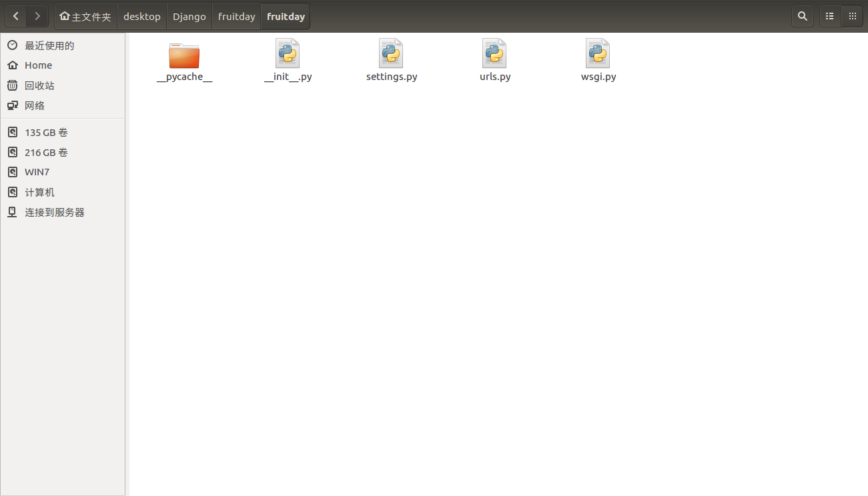The image size is (868, 496).
Task: Open 216 GB 卷 in the sidebar
Action: 63,152
